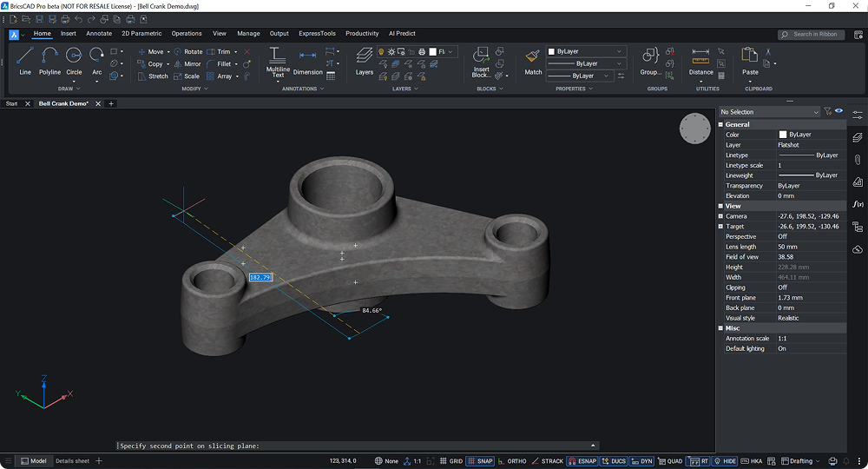Toggle ORTHO mode in status bar
This screenshot has height=469, width=868.
tap(512, 461)
